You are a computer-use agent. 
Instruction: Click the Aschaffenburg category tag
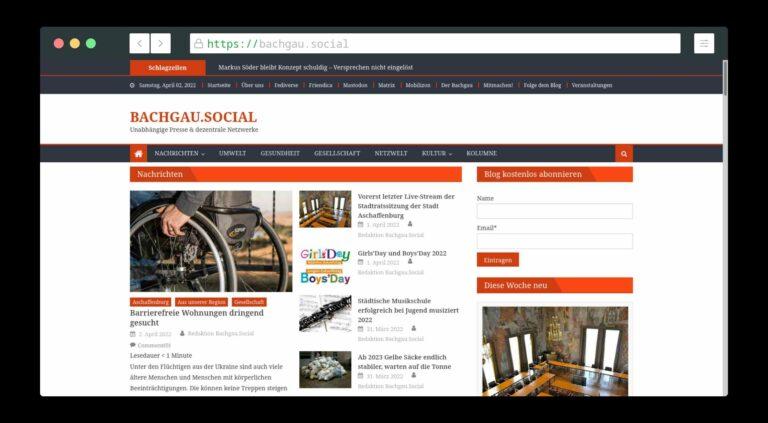click(150, 302)
